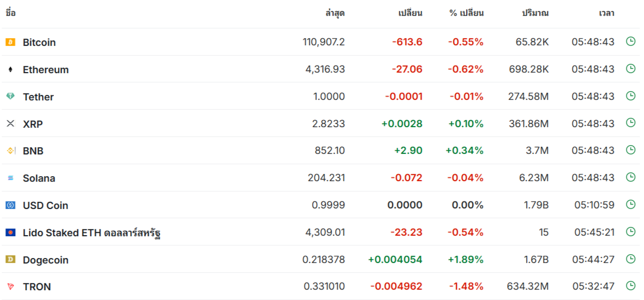The image size is (644, 300).
Task: Click the Solana striped logo icon
Action: point(10,178)
